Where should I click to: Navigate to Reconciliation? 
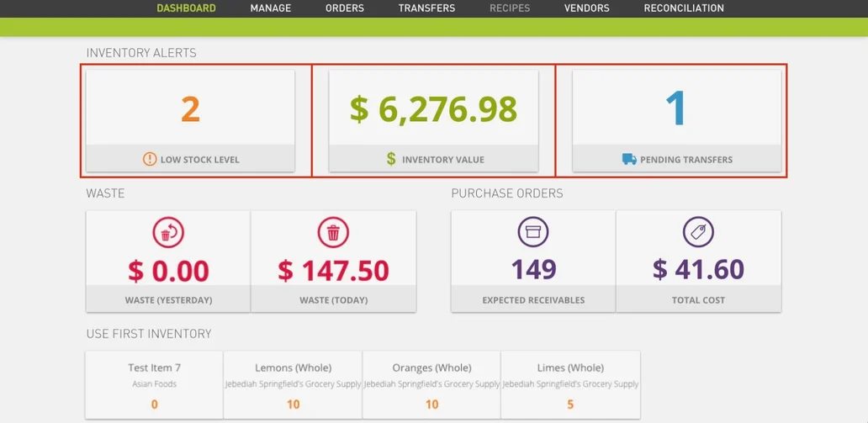684,8
